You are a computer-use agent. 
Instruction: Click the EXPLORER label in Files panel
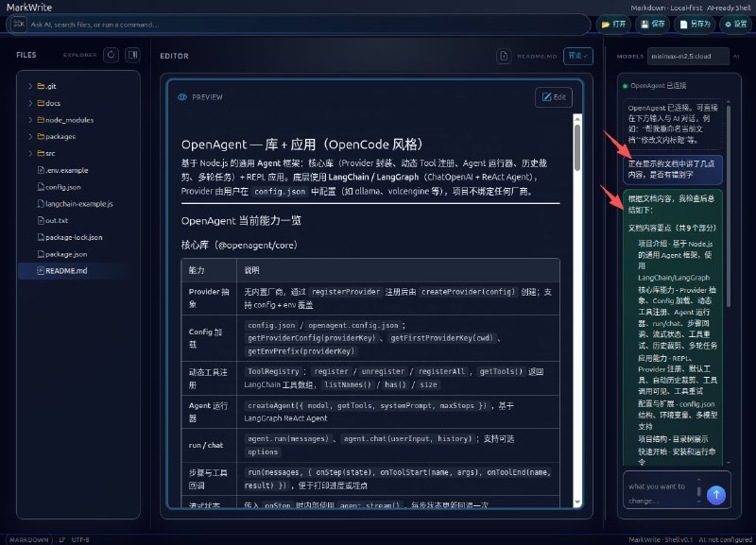[x=79, y=55]
